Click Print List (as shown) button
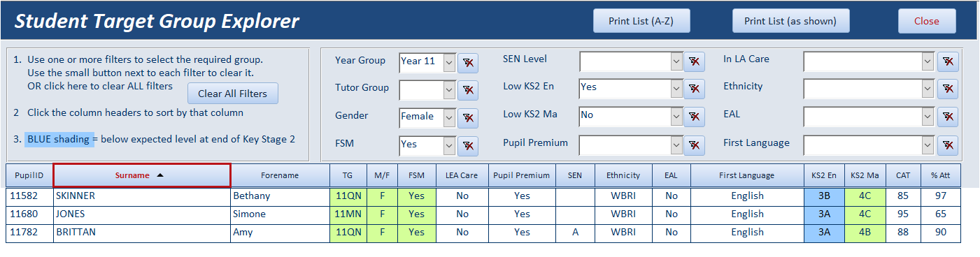 pyautogui.click(x=790, y=21)
